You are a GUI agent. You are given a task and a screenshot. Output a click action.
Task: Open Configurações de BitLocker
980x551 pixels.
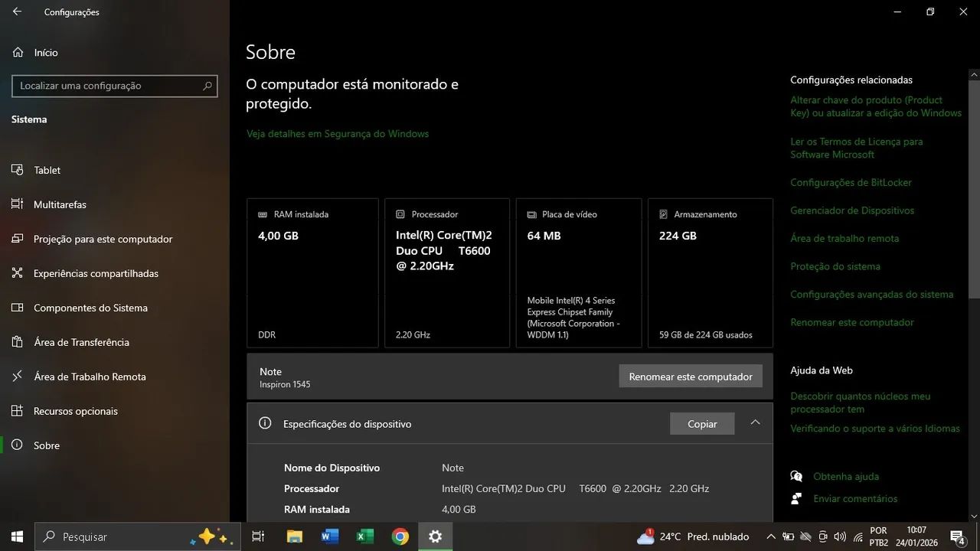851,182
